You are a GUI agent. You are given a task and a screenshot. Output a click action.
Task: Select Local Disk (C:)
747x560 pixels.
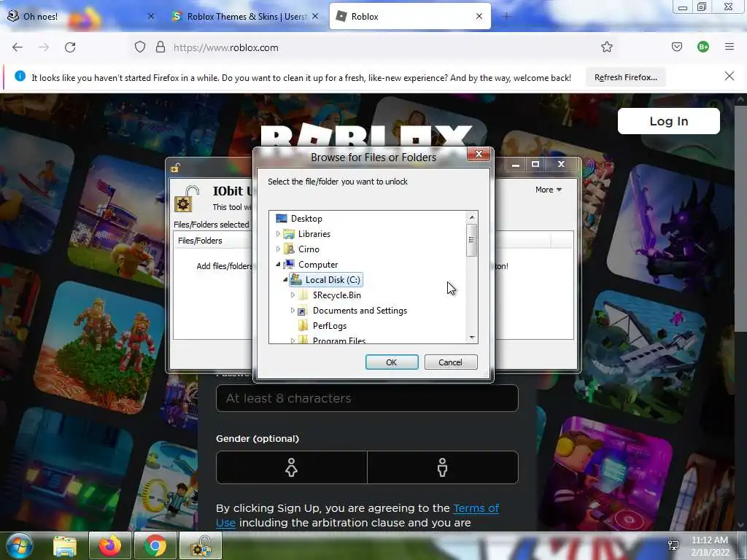point(333,279)
